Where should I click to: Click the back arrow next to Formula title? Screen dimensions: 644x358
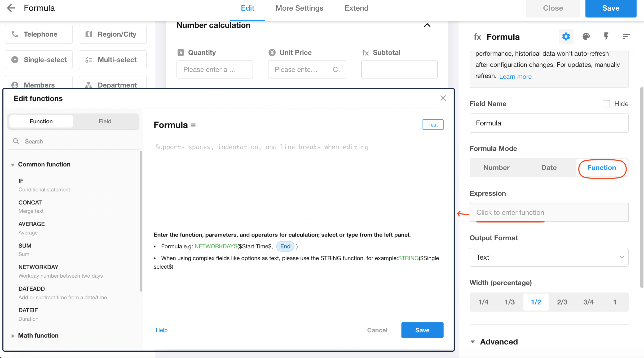click(x=11, y=8)
